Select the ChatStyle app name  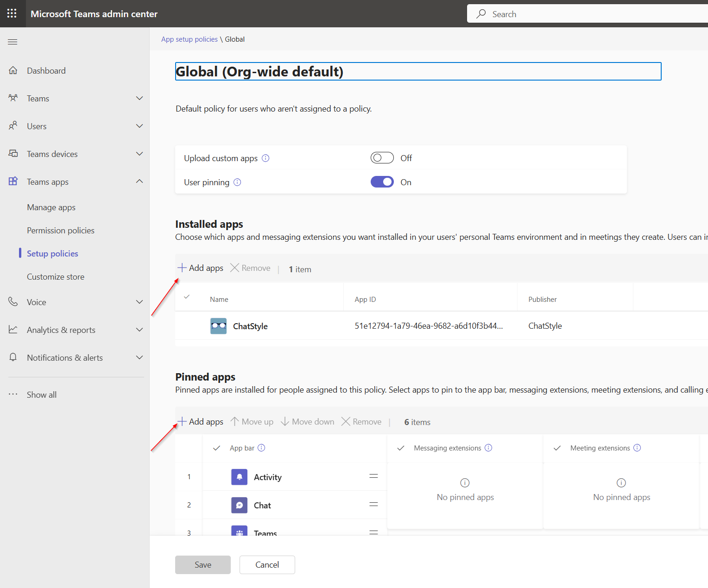(250, 326)
